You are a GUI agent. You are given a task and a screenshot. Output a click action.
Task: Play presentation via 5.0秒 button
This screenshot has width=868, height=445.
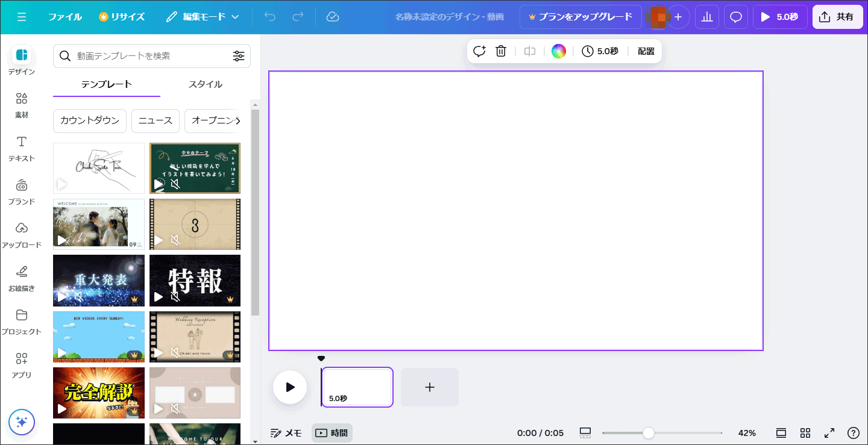click(x=779, y=17)
